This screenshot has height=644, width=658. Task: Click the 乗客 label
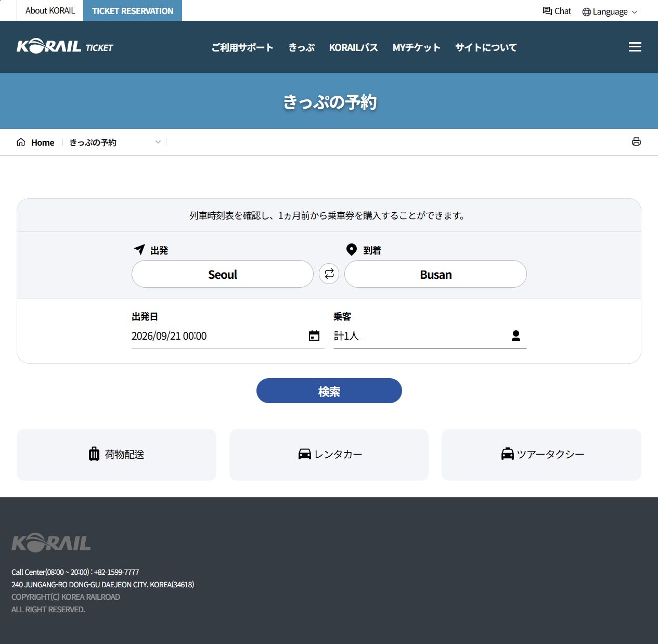342,316
